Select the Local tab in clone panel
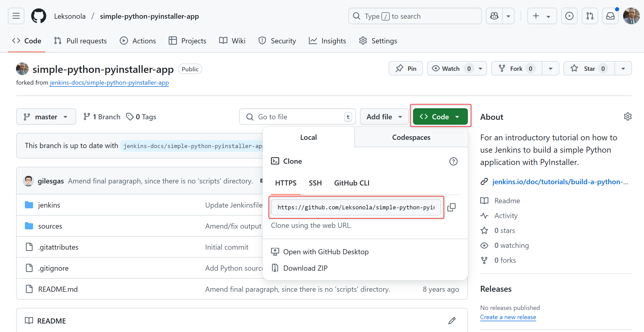Viewport: 644px width, 332px height. (309, 137)
